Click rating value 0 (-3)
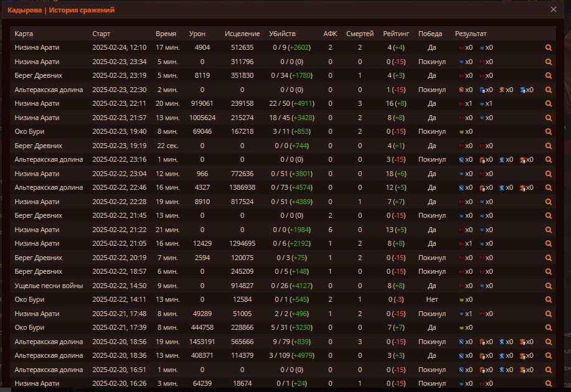The width and height of the screenshot is (571, 392). point(396,299)
